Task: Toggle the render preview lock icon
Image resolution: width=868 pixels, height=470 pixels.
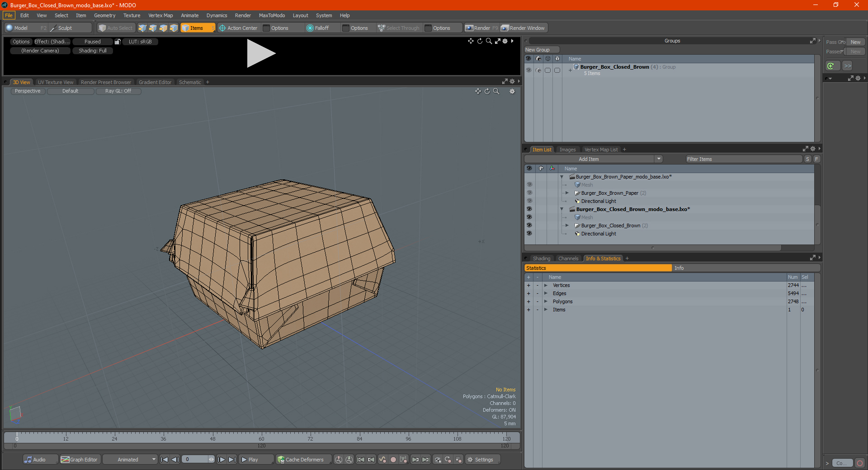Action: (x=118, y=42)
